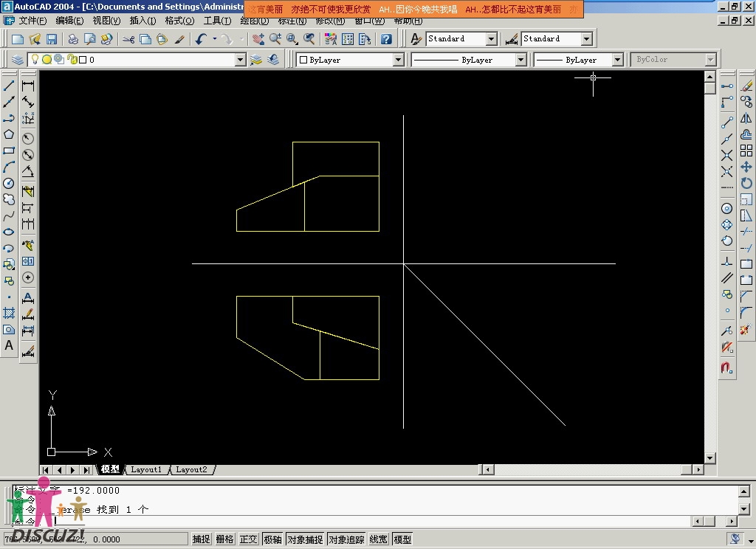Image resolution: width=756 pixels, height=549 pixels.
Task: Open the 文件(F) menu
Action: 32,21
